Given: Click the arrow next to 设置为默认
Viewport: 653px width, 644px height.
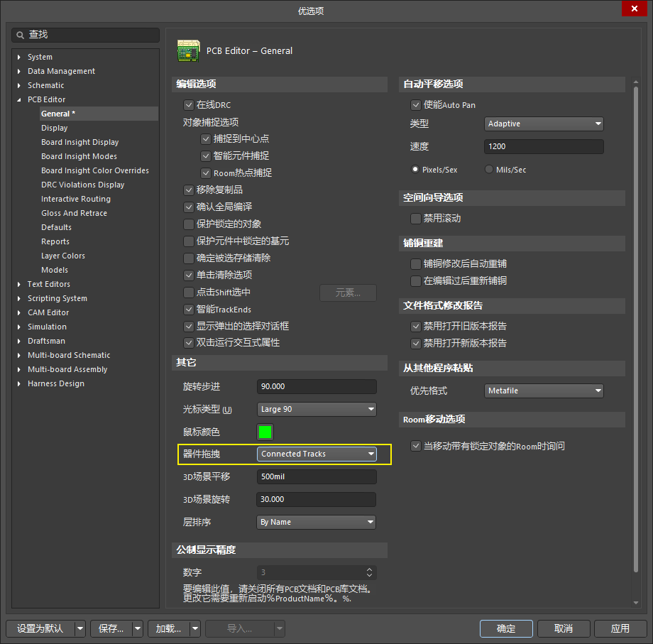Looking at the screenshot, I should pyautogui.click(x=80, y=628).
